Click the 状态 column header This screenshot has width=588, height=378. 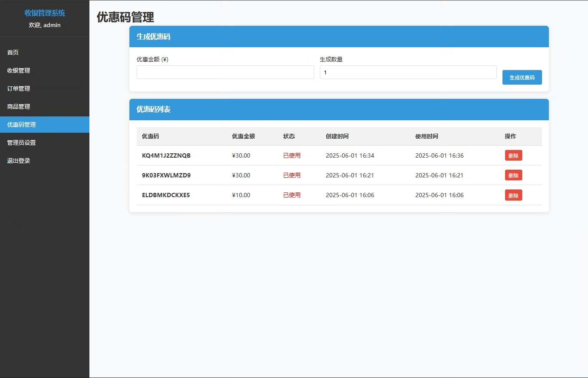(x=289, y=136)
